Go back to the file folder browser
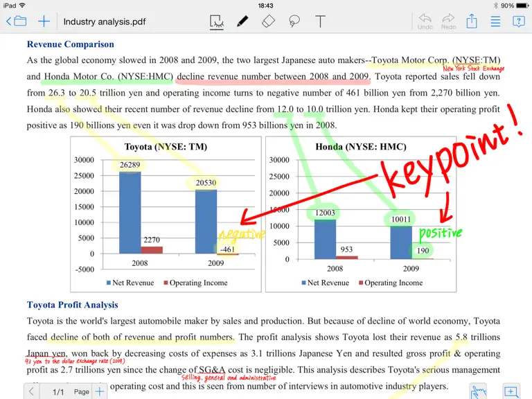 17,21
